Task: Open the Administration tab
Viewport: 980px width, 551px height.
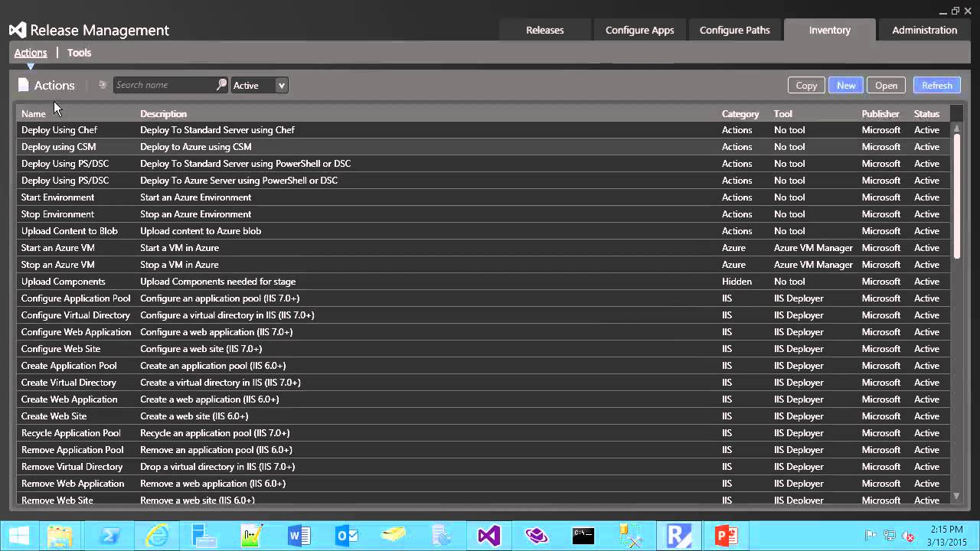Action: point(925,30)
